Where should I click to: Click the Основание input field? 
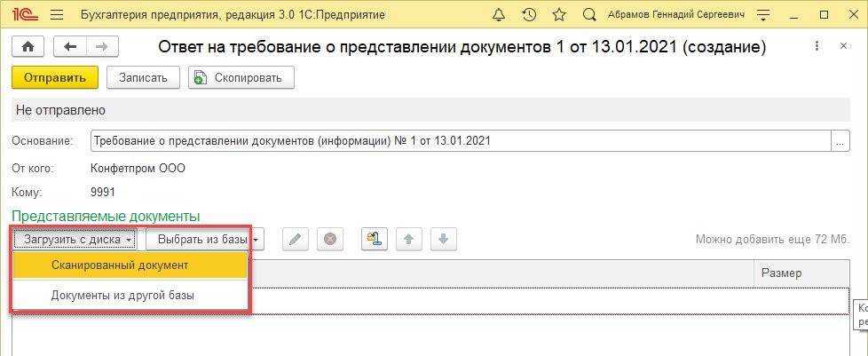click(x=462, y=140)
